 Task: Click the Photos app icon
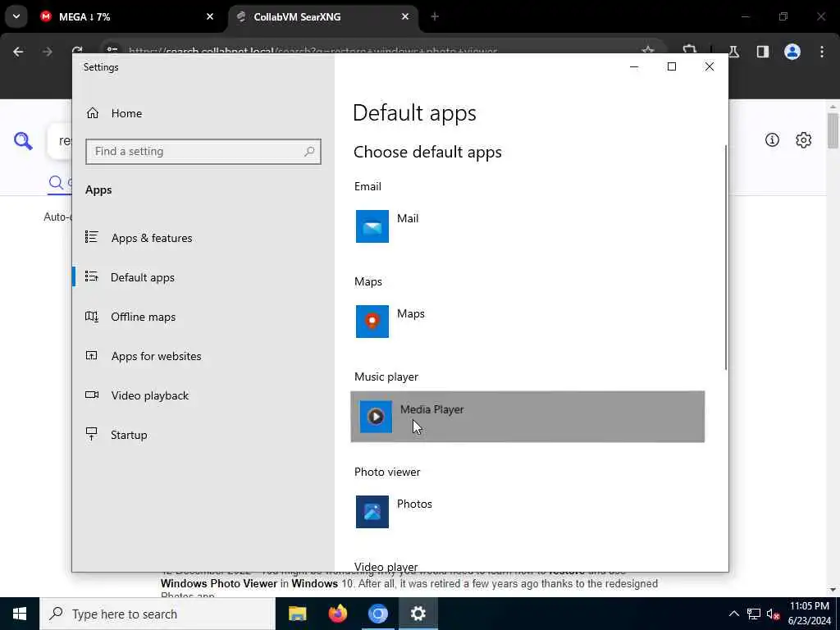tap(372, 512)
